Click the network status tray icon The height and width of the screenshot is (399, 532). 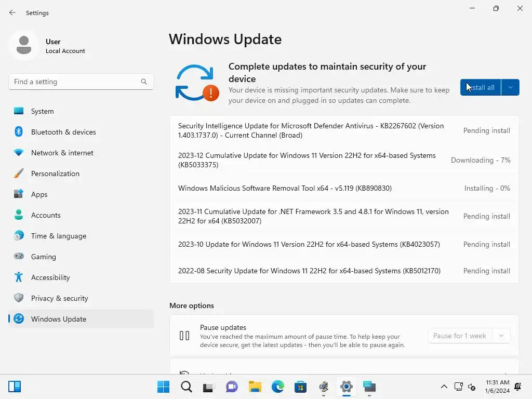tap(458, 387)
